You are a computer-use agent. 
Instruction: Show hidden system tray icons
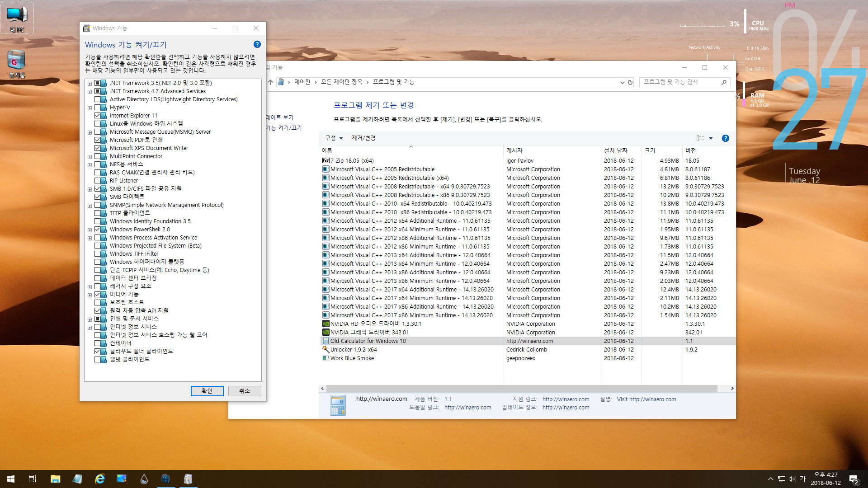tap(770, 479)
